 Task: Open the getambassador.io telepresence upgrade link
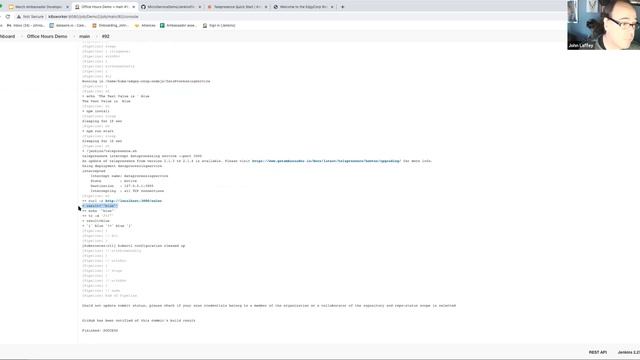326,161
